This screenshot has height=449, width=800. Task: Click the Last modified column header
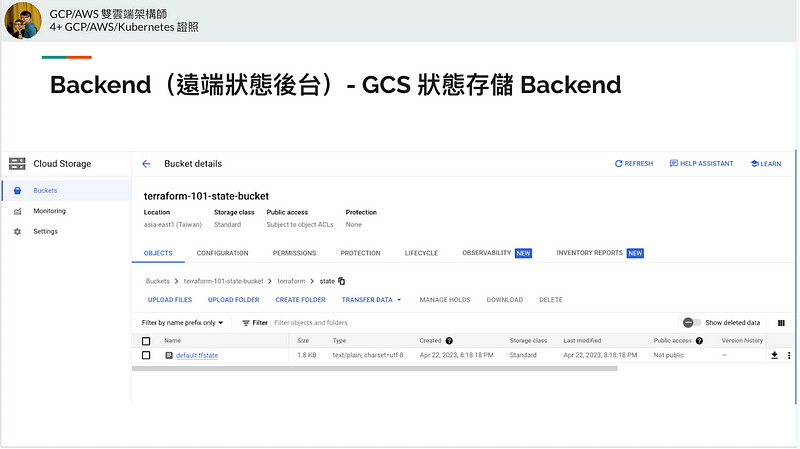pyautogui.click(x=582, y=341)
